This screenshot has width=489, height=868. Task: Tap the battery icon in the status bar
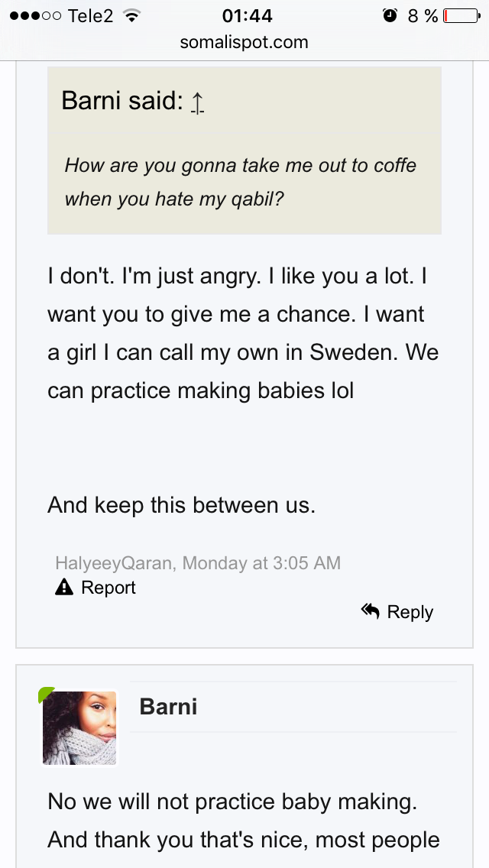pos(461,16)
